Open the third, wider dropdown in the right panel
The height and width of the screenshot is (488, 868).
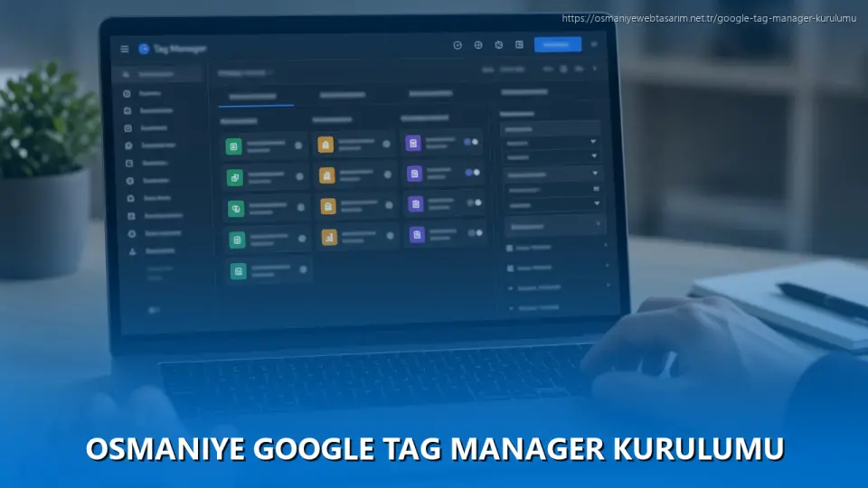pos(552,174)
